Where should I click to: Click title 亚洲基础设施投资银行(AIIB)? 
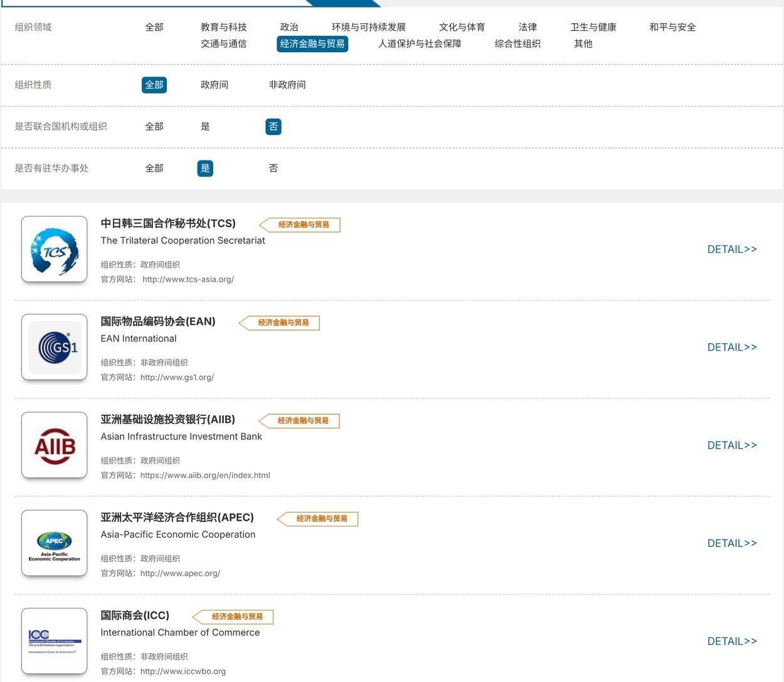168,419
